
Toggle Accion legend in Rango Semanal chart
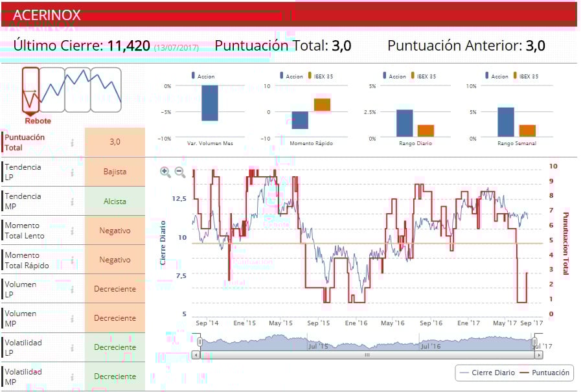(x=497, y=76)
